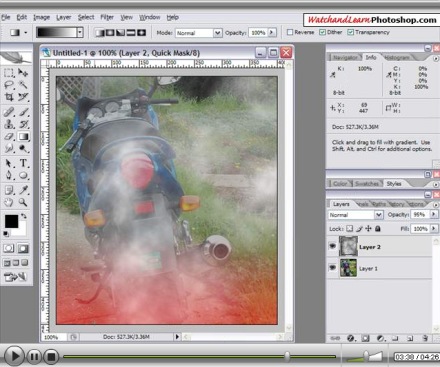
Task: Switch to the Swatches tab
Action: pyautogui.click(x=366, y=184)
